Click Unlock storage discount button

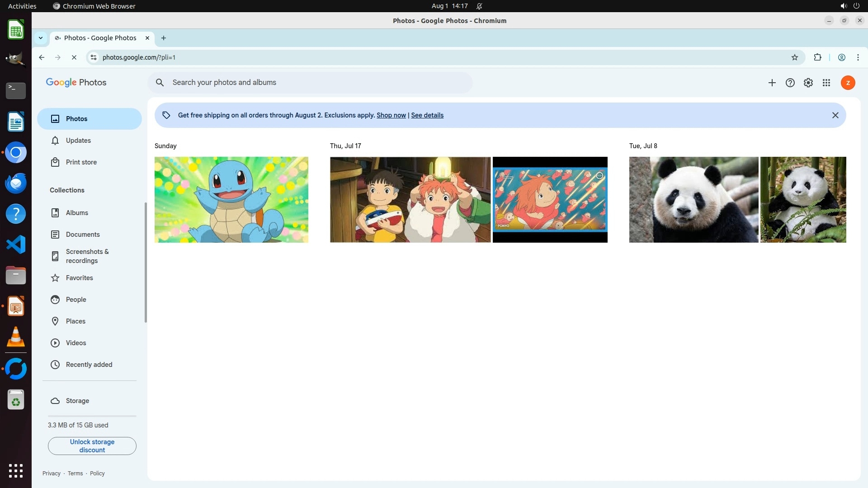[x=92, y=446]
